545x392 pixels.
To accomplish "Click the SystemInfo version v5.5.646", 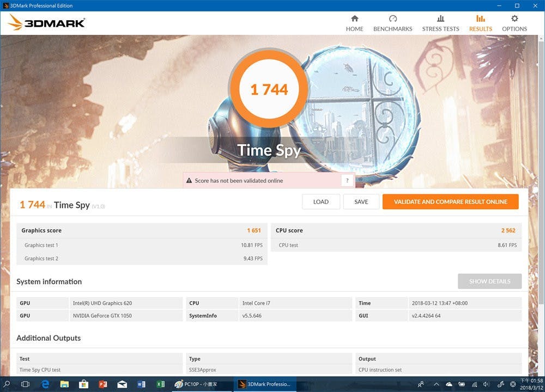I will click(x=295, y=316).
